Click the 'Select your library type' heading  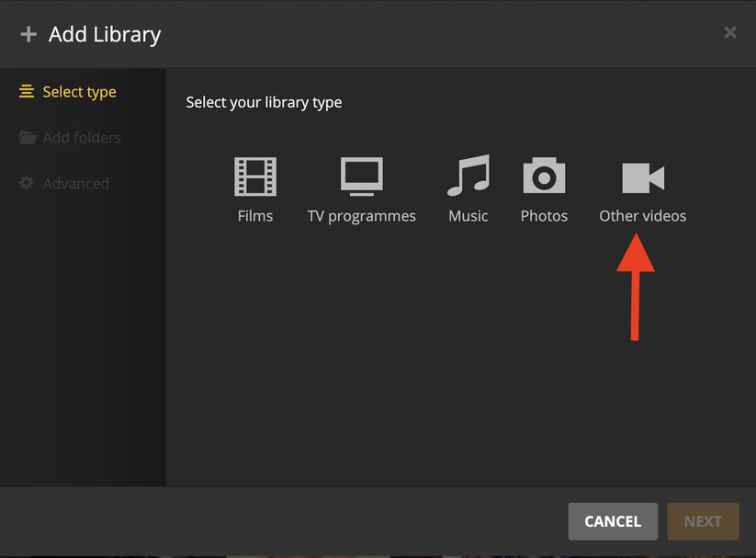(264, 103)
